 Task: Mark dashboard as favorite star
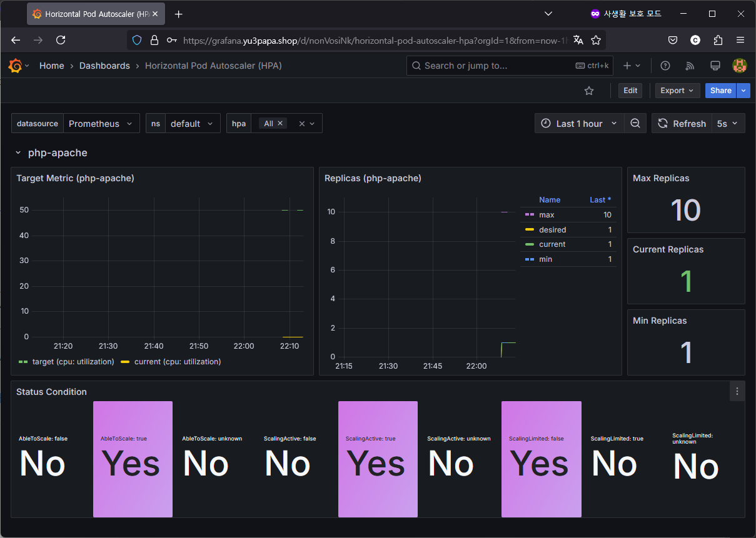pyautogui.click(x=589, y=91)
